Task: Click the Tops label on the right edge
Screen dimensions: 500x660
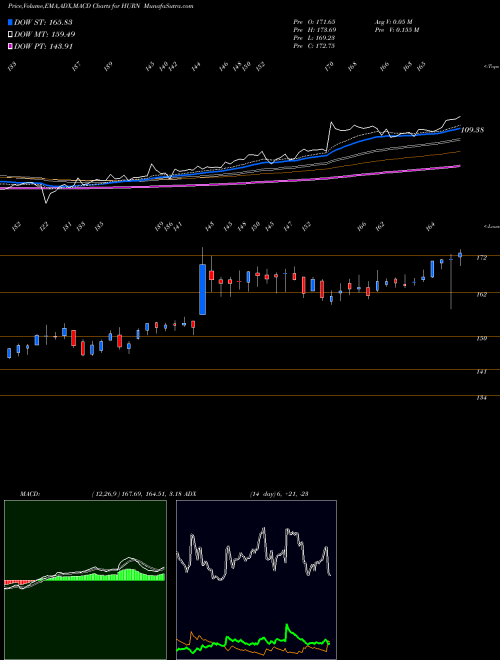Action: pos(491,67)
